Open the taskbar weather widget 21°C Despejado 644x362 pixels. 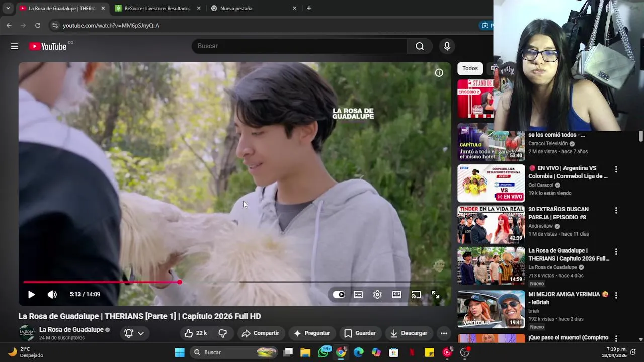[x=26, y=352]
